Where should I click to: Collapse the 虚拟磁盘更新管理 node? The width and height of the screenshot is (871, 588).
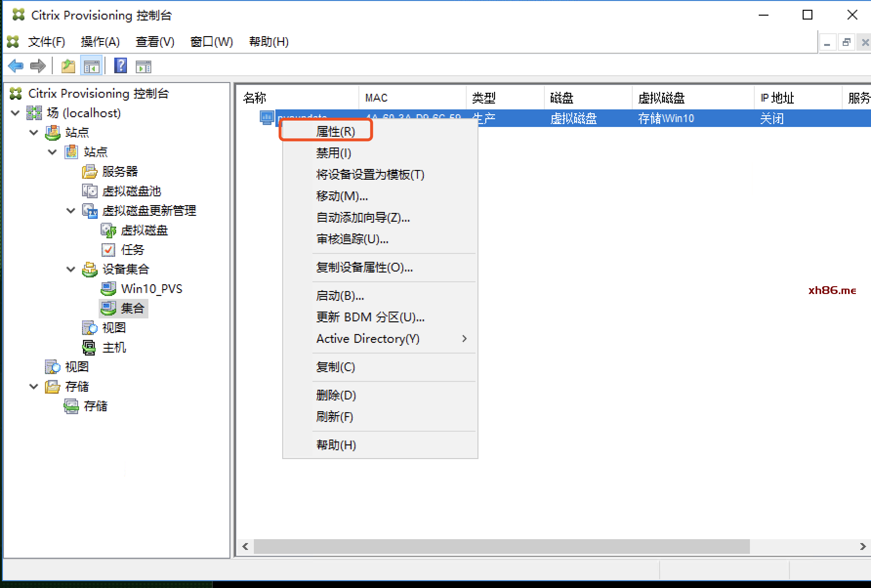(71, 210)
